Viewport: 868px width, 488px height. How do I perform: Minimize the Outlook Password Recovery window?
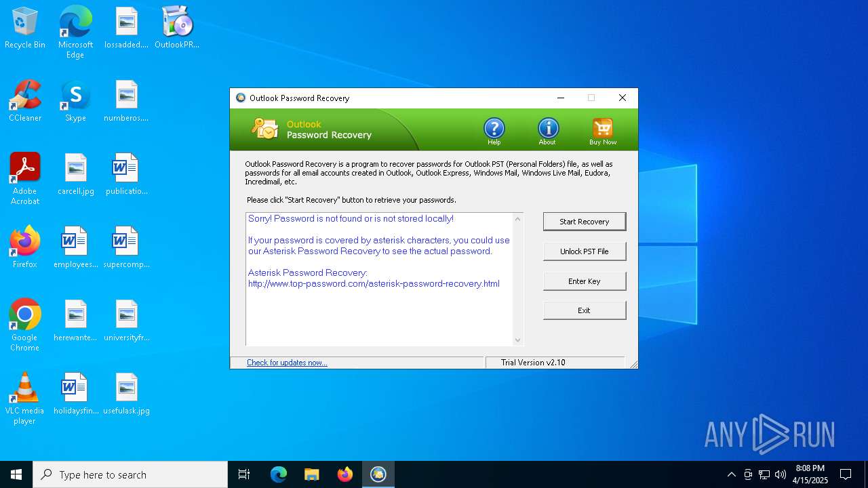point(561,98)
